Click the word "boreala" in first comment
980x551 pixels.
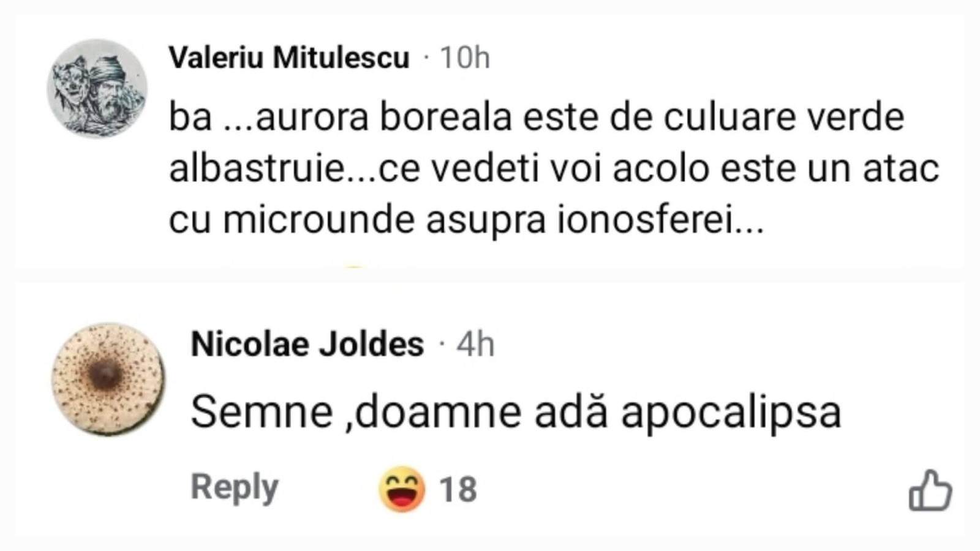click(x=445, y=117)
